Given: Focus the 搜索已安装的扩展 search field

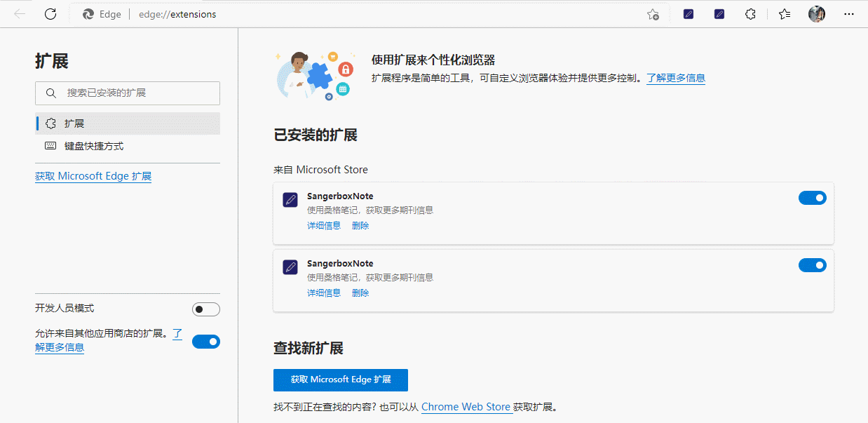Looking at the screenshot, I should click(128, 93).
